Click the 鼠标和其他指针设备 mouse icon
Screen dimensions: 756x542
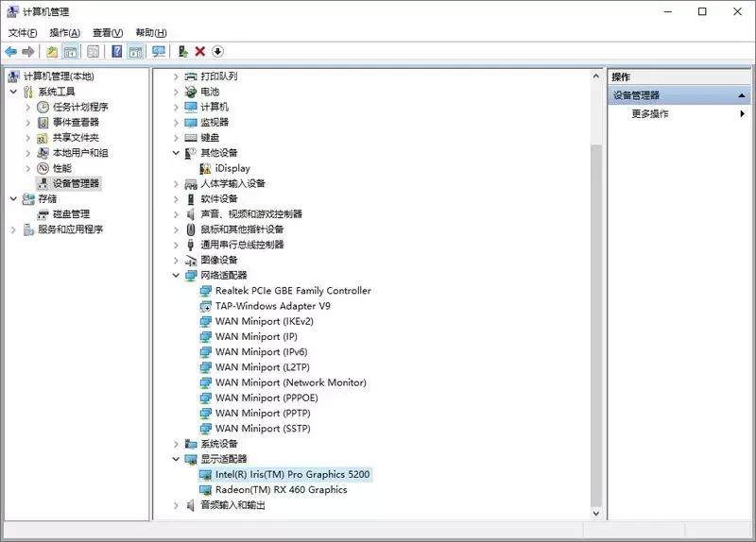tap(191, 229)
